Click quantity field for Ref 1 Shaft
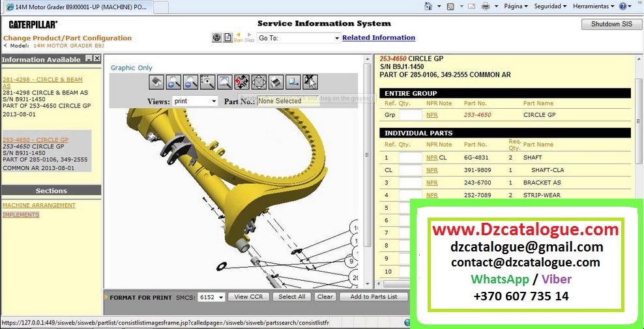Screen dimensions: 644x329 [x=411, y=157]
